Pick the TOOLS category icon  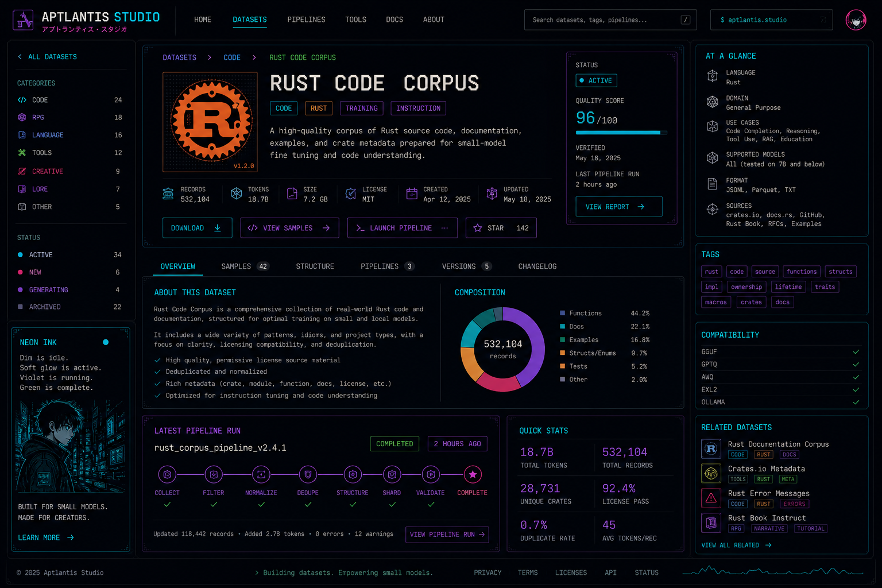point(22,153)
